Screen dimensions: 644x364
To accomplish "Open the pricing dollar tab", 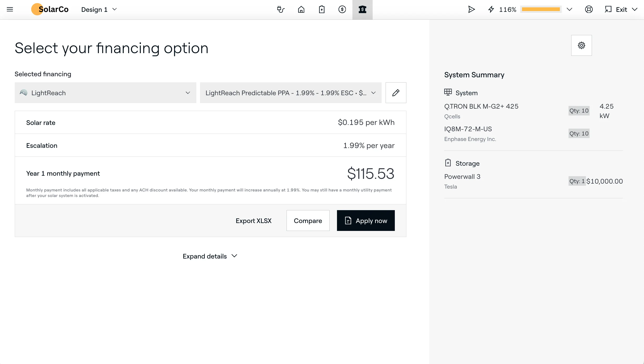I will pyautogui.click(x=342, y=9).
